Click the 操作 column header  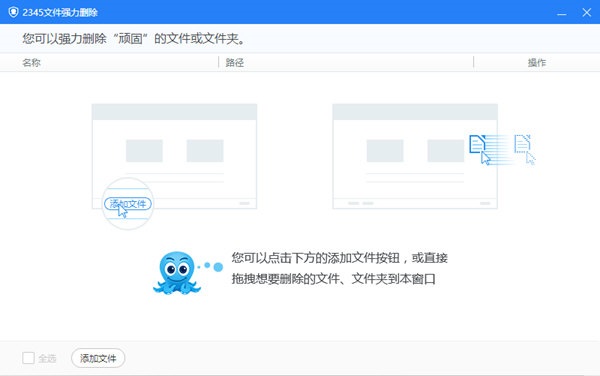point(537,62)
